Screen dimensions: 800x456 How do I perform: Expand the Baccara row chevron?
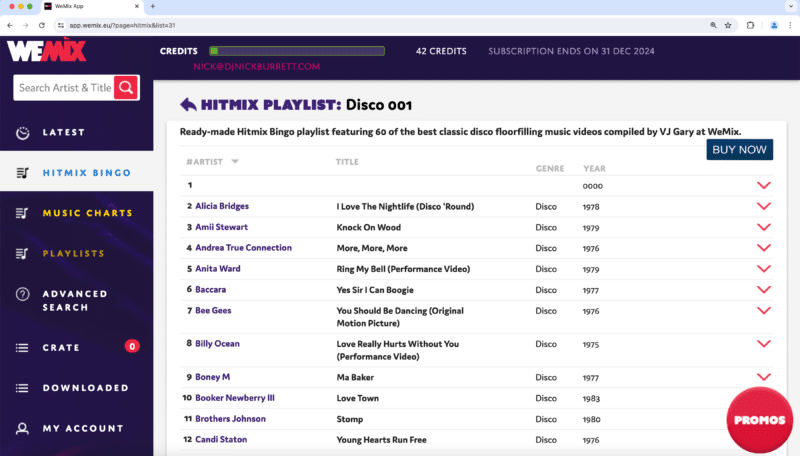(764, 290)
